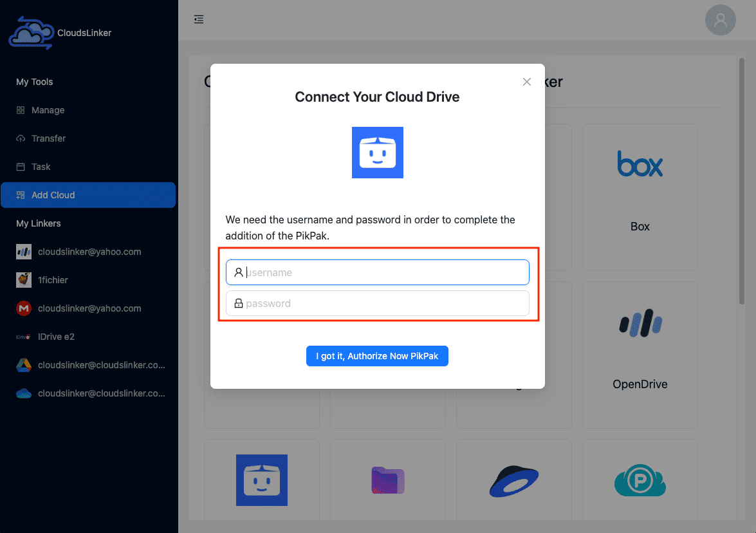Open the user avatar menu
756x533 pixels.
pos(720,20)
